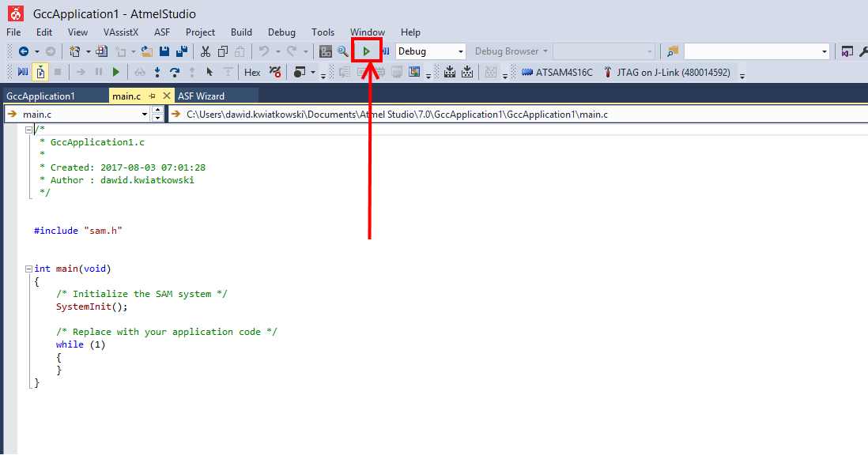Open the Edit menu
Image resolution: width=868 pixels, height=474 pixels.
[44, 32]
